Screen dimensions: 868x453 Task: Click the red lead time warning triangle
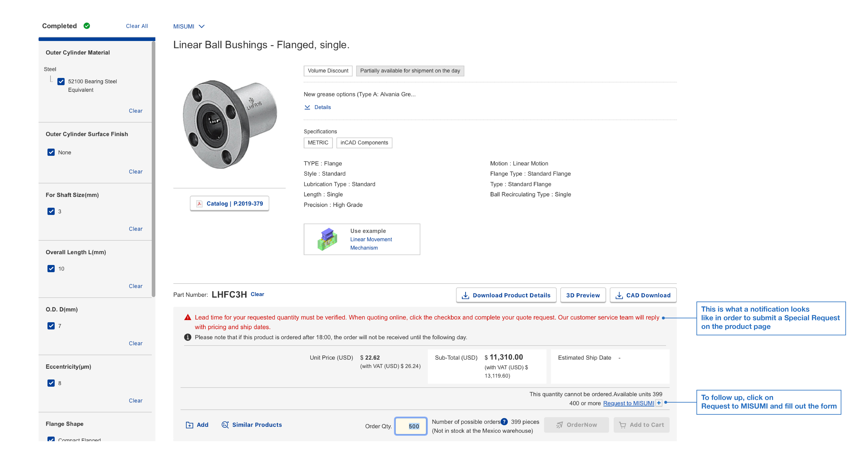pos(188,317)
